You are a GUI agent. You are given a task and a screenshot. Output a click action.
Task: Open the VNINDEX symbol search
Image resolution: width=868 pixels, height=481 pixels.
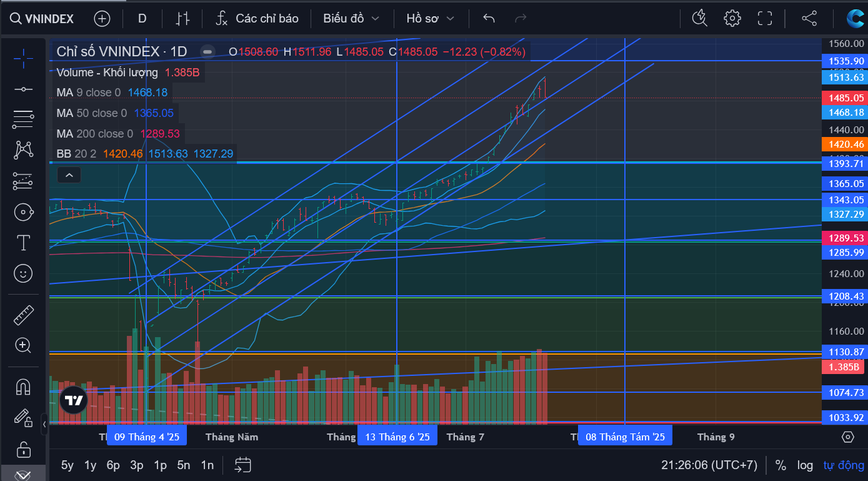42,18
